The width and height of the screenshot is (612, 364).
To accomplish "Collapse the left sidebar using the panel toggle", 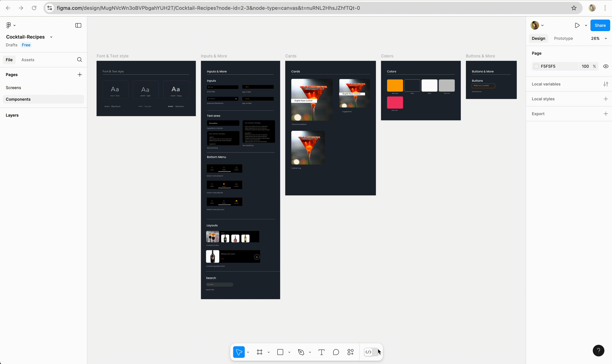I will (78, 25).
